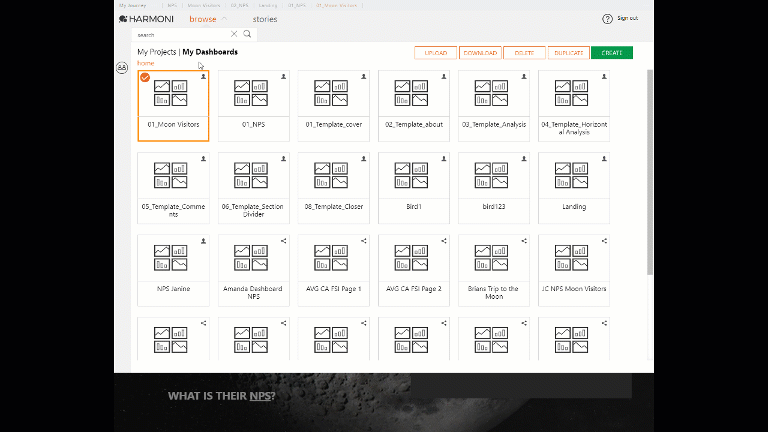
Task: Click the dashboard chart icon of 04_Template_Horizontal Analysis
Action: coord(572,93)
